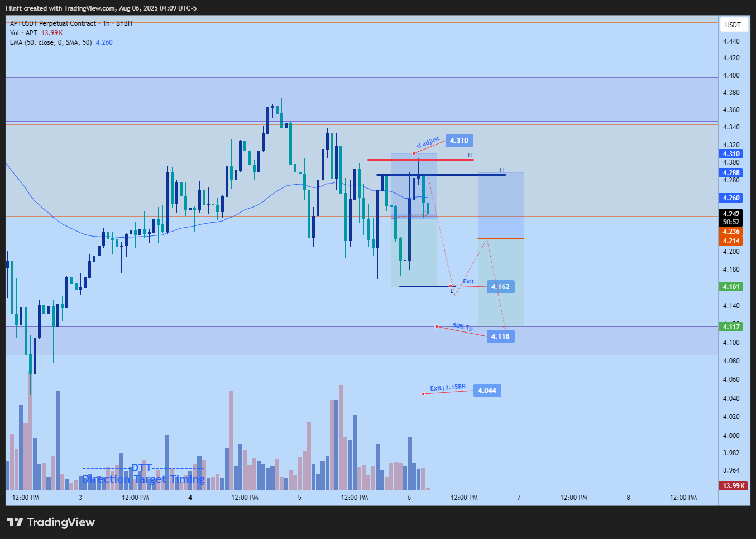Click the 4.080 price scale label
This screenshot has height=539, width=756.
(731, 361)
